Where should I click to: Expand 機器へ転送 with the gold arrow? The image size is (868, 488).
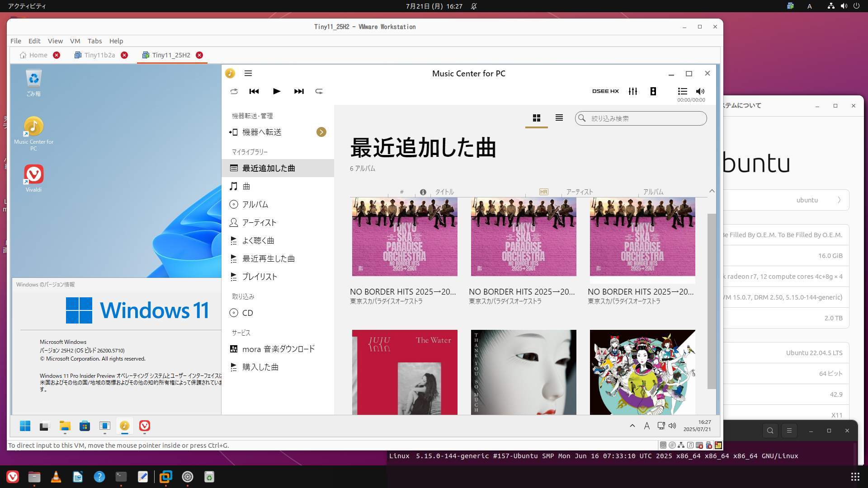pyautogui.click(x=321, y=132)
